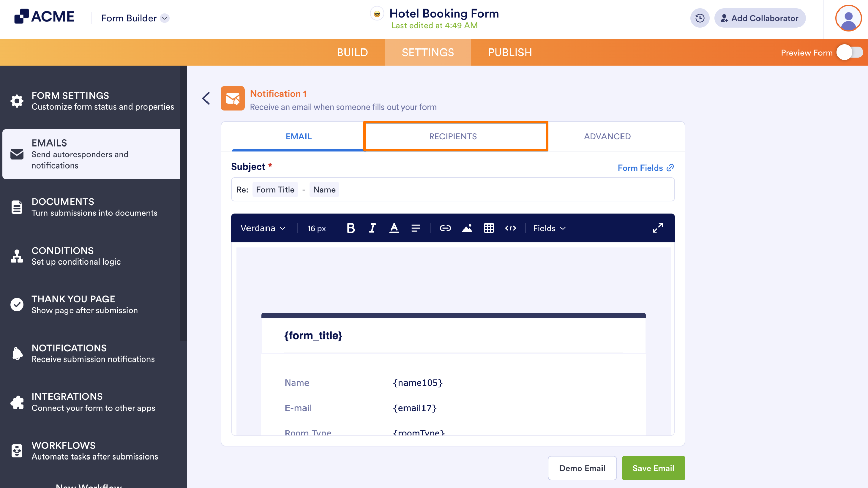Open the Verdana font dropdown

[263, 228]
